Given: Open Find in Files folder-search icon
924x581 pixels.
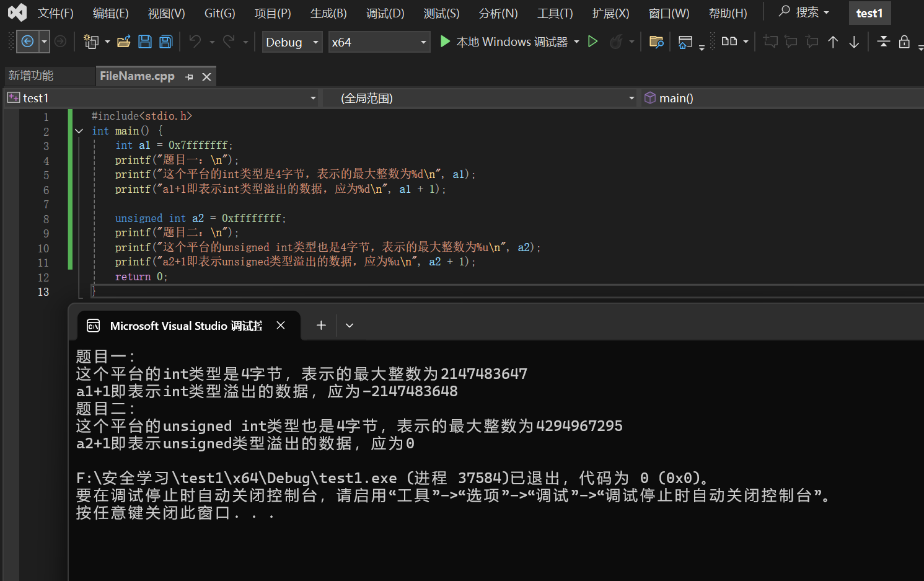Looking at the screenshot, I should pos(656,42).
